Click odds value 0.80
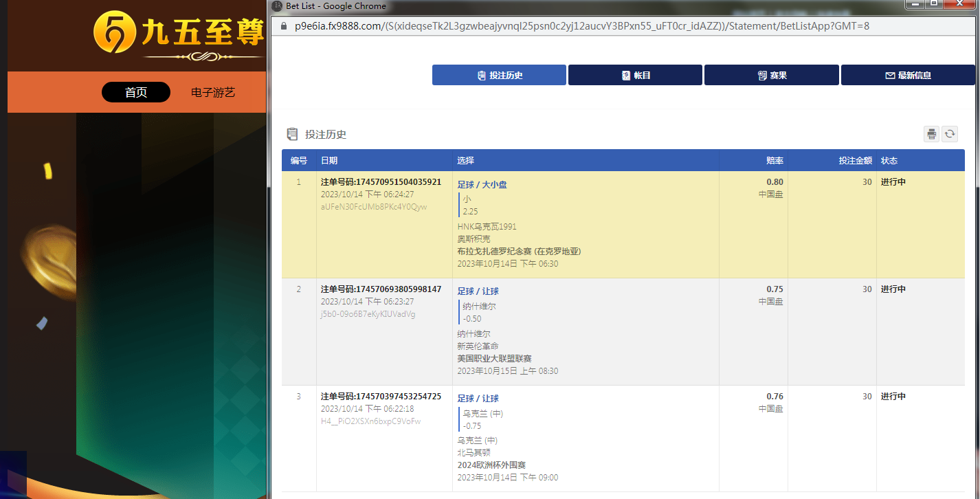 point(775,182)
